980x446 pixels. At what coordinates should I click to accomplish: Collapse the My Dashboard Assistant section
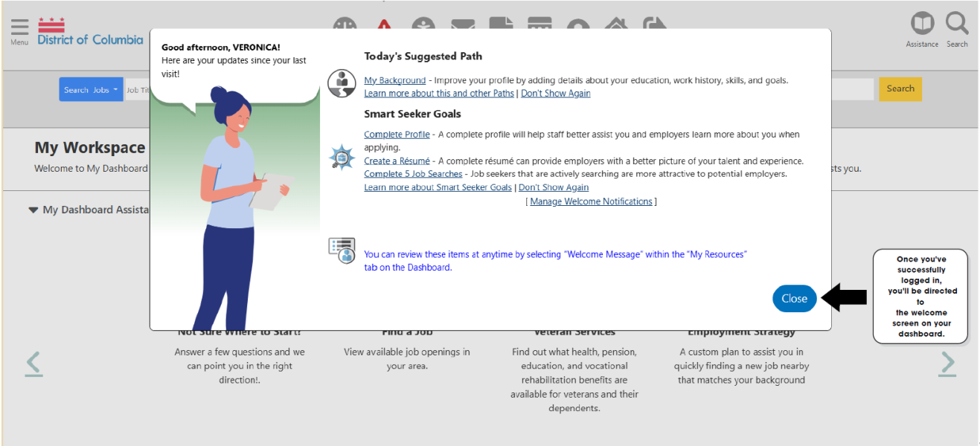coord(33,210)
